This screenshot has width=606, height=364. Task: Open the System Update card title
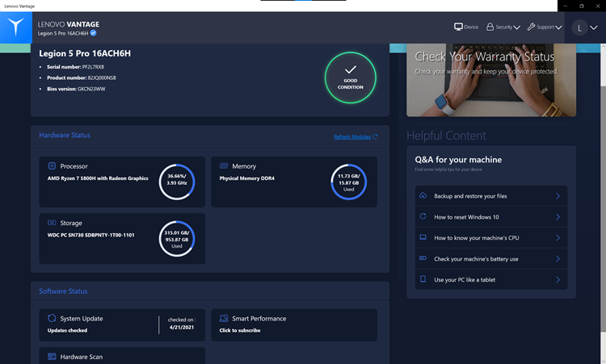pyautogui.click(x=82, y=319)
